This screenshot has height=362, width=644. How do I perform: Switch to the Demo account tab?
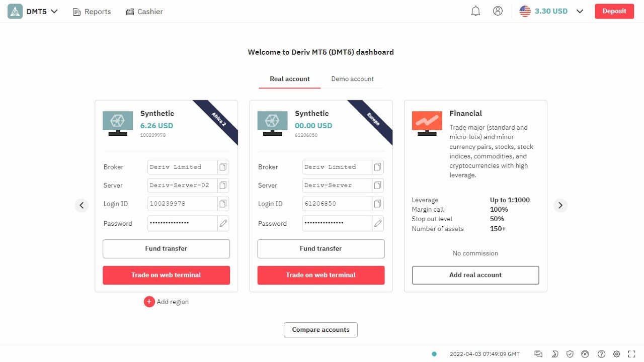(x=352, y=79)
